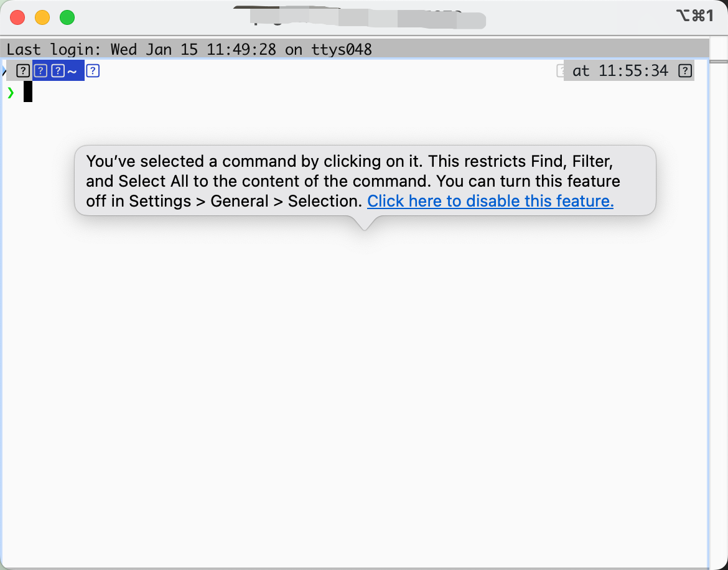Click "Click here to disable this feature." link
Viewport: 728px width, 570px height.
coord(490,201)
